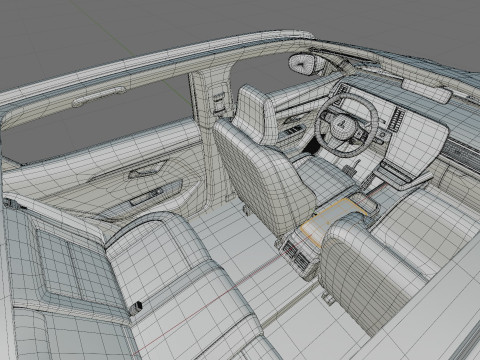Select the front seat headrest beside the B-pillar
The width and height of the screenshot is (480, 360).
pyautogui.click(x=256, y=114)
